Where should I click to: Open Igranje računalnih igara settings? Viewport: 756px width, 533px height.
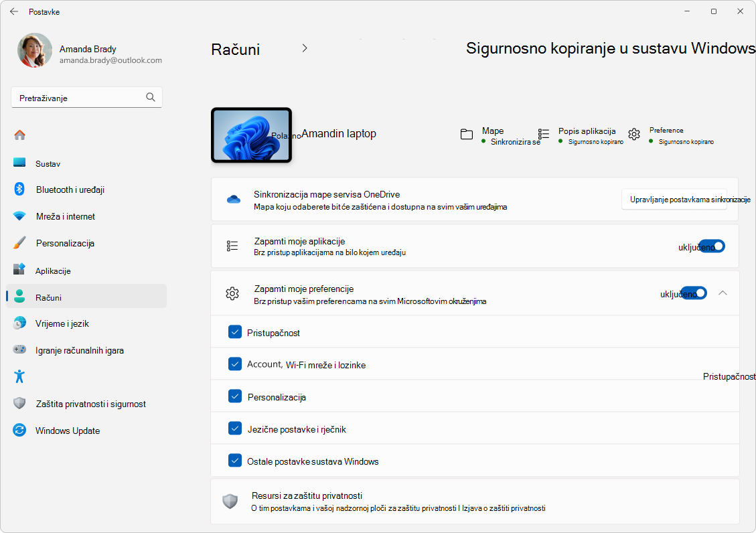click(x=86, y=350)
